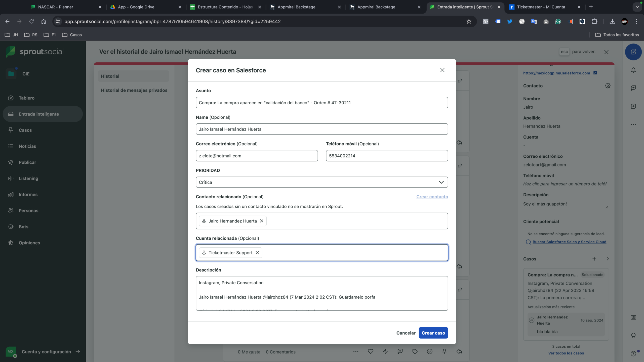Open Casos in the left sidebar
Screen dimensions: 644x362
coord(25,130)
